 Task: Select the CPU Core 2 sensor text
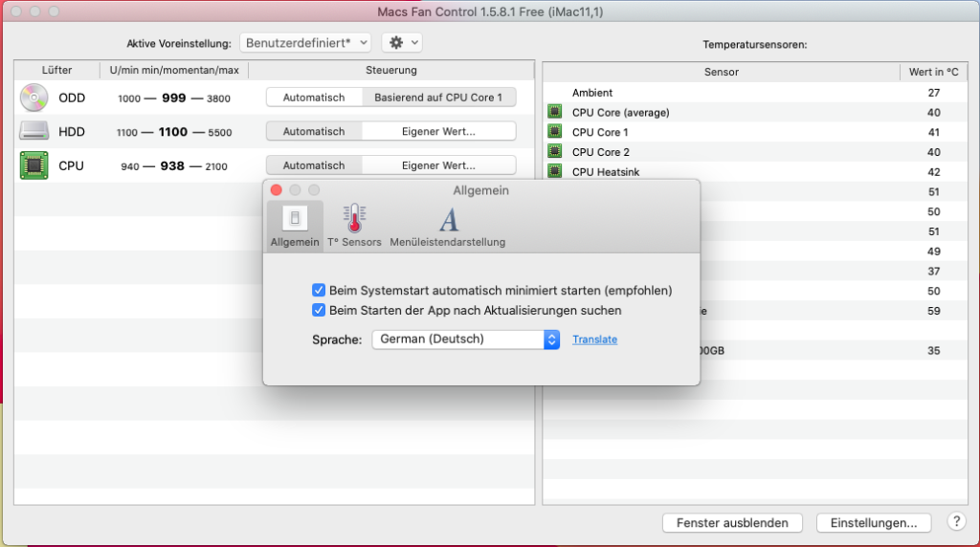click(601, 152)
